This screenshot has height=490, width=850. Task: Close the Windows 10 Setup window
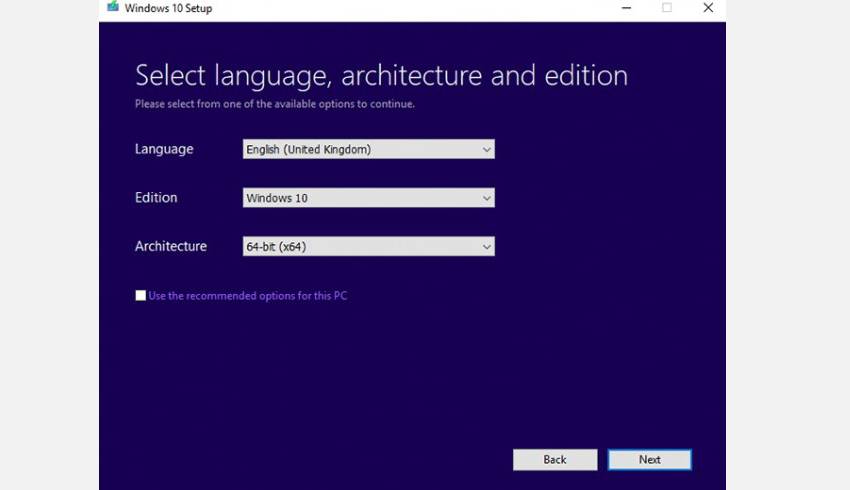708,8
